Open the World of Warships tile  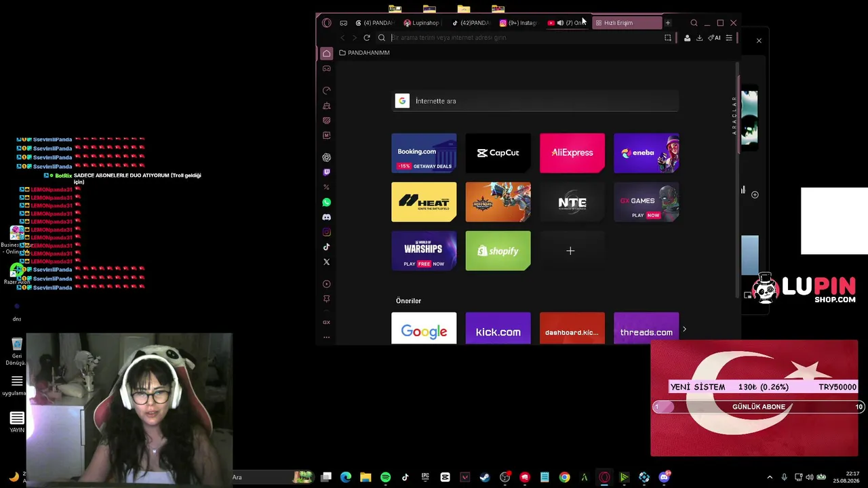(x=424, y=251)
